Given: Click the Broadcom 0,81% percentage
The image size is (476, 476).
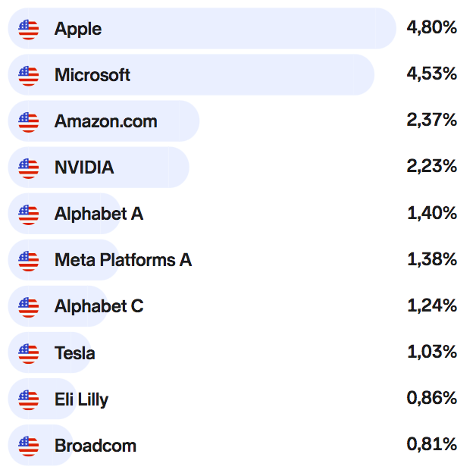Looking at the screenshot, I should tap(432, 444).
